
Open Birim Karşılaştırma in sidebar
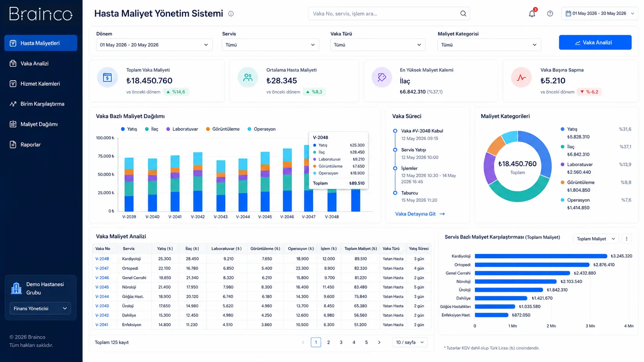[41, 104]
